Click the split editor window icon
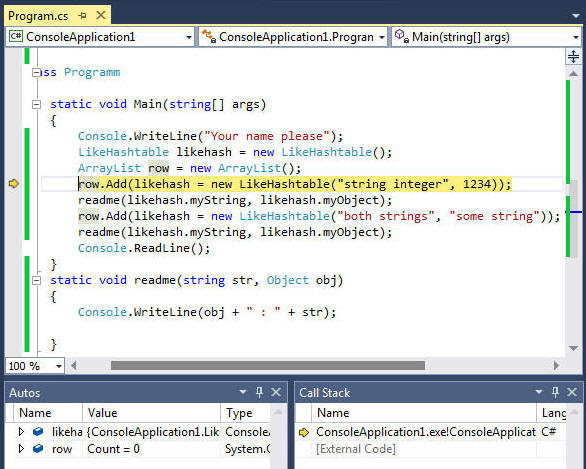 click(573, 56)
